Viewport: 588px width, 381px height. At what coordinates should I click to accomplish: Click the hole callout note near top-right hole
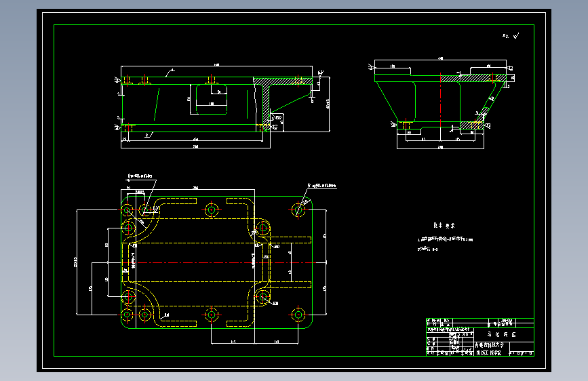pyautogui.click(x=321, y=186)
